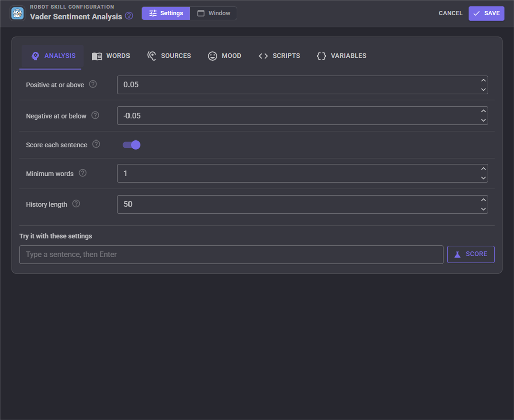Click the Cancel button
Screen dimensions: 514x420
click(x=450, y=13)
